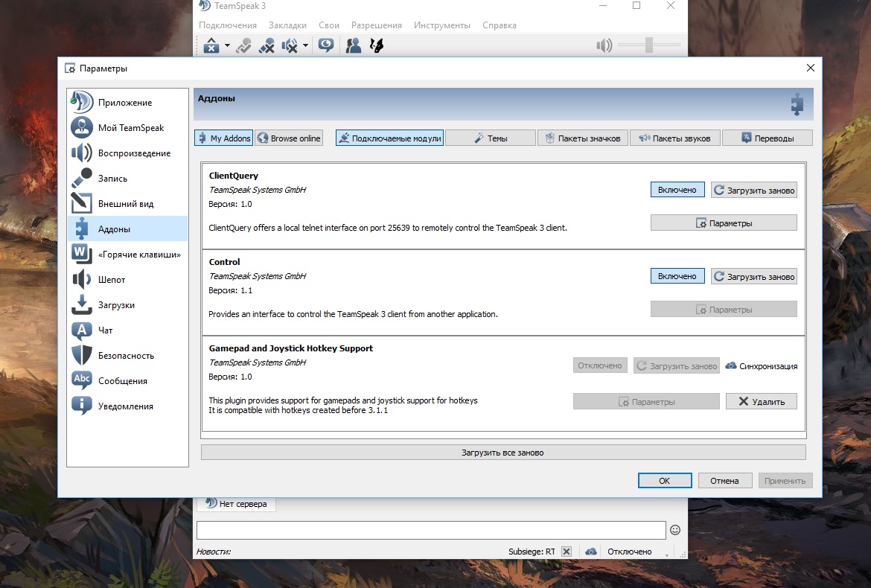871x588 pixels.
Task: Click the mute speakers toolbar icon
Action: tap(290, 45)
